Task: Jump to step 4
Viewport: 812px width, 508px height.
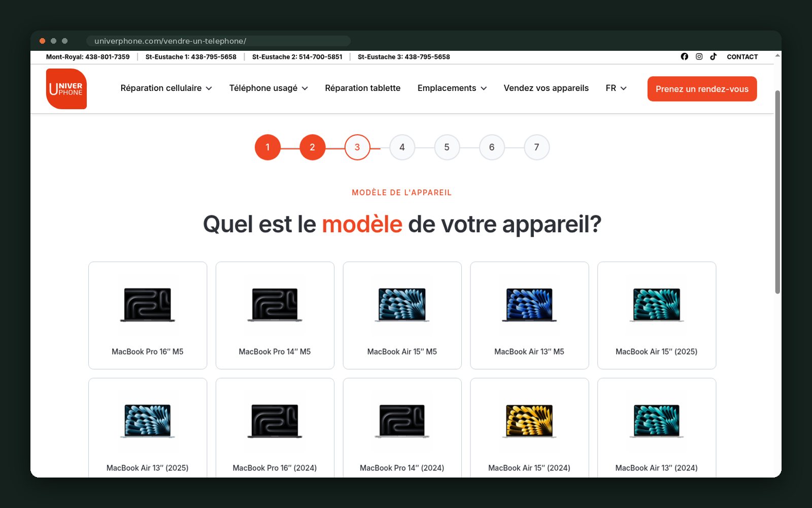Action: [x=402, y=147]
